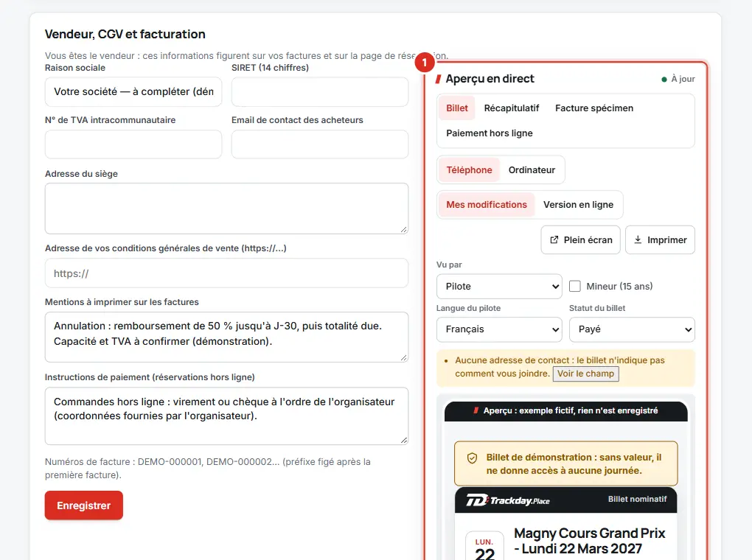Click the SIRET (14 chiffres) field
The height and width of the screenshot is (560, 752).
pyautogui.click(x=320, y=91)
